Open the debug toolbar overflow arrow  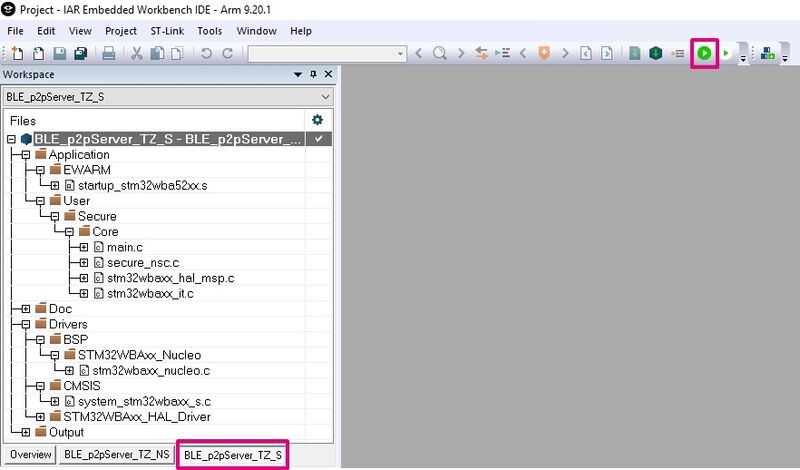743,59
